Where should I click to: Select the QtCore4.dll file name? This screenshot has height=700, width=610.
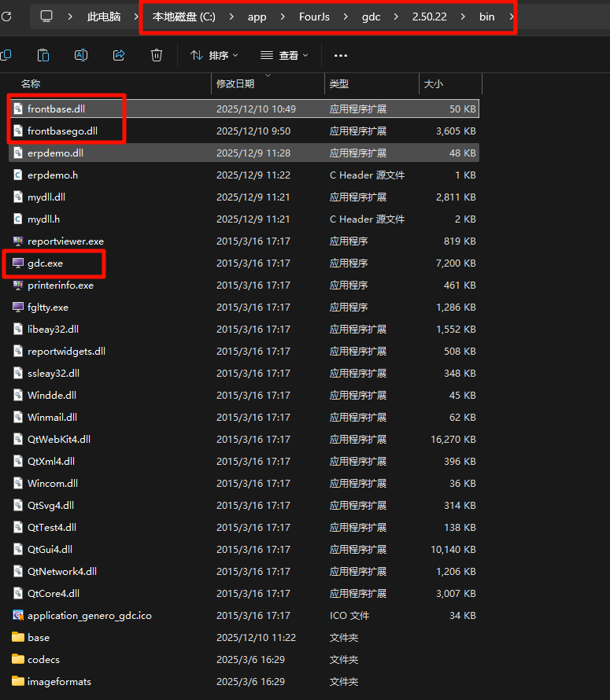(54, 593)
